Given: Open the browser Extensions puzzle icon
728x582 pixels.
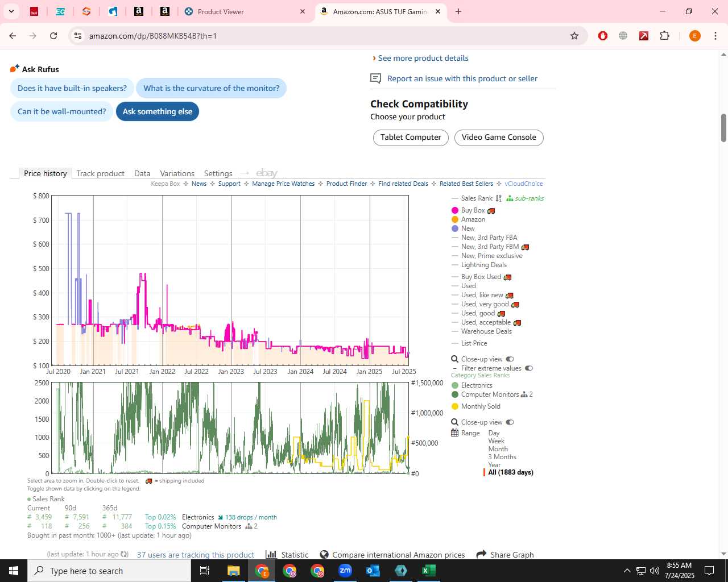Looking at the screenshot, I should coord(665,36).
